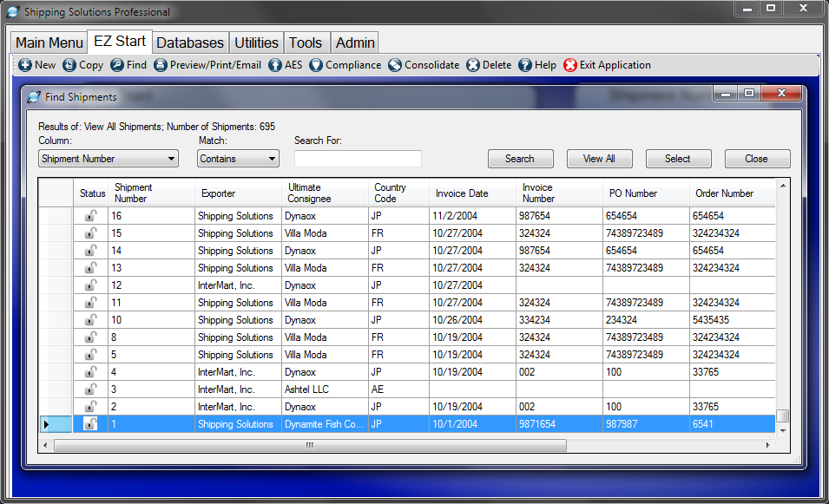Switch to the Utilities tab
The width and height of the screenshot is (829, 504).
256,43
